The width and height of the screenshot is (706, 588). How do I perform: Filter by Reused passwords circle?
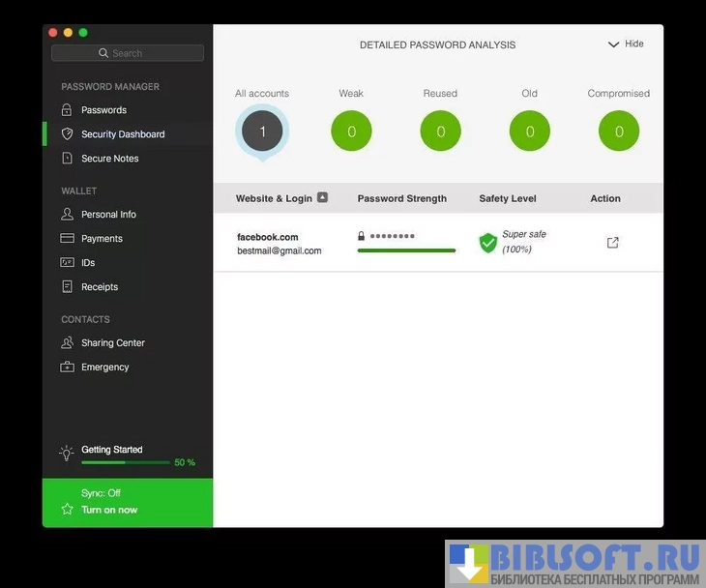click(440, 132)
